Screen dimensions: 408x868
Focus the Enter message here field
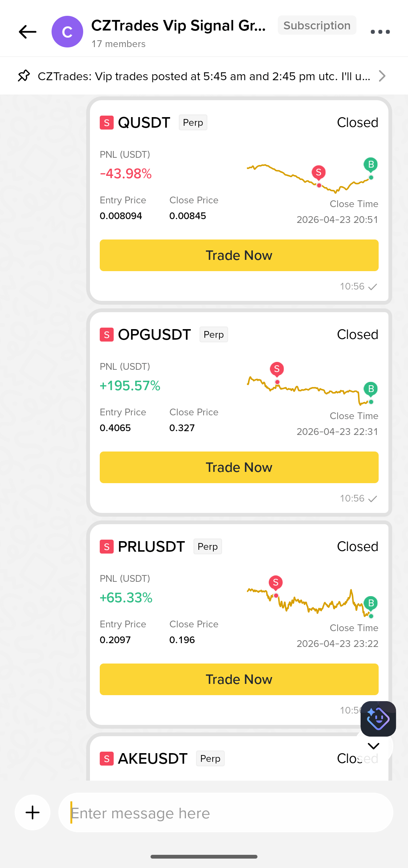click(226, 813)
